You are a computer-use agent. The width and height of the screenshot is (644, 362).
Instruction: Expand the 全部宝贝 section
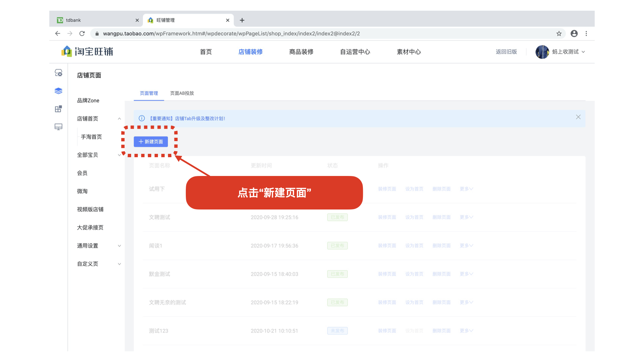click(119, 155)
